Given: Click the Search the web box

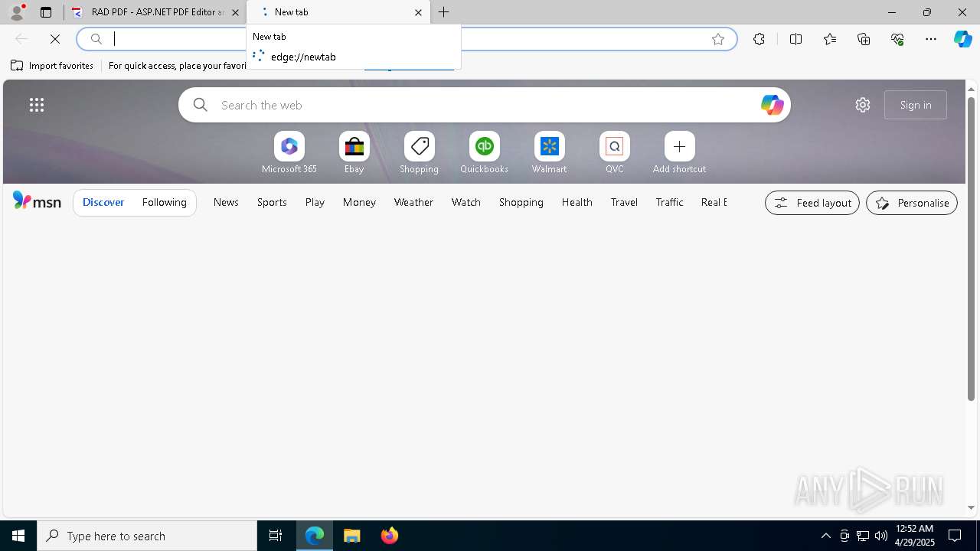Looking at the screenshot, I should (485, 105).
